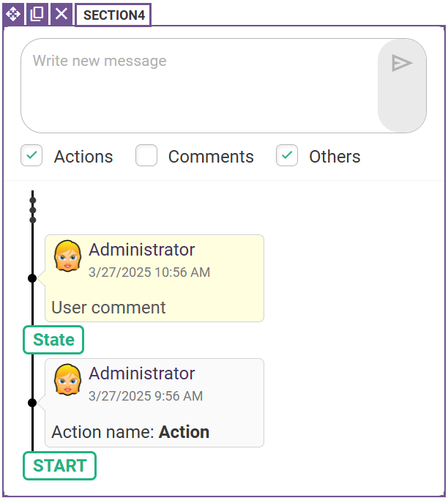Select the START badge in timeline
Viewport: 448px width, 498px height.
60,466
